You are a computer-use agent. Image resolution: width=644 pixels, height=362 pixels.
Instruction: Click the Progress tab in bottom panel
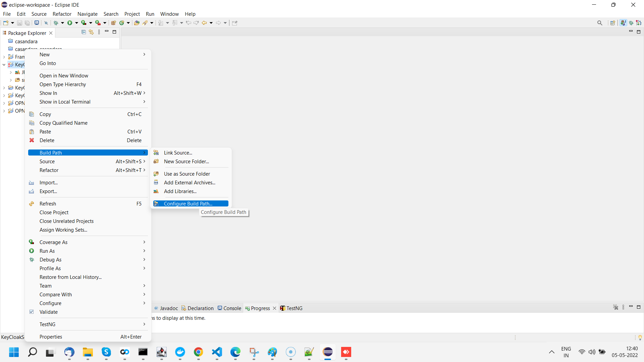pyautogui.click(x=259, y=308)
